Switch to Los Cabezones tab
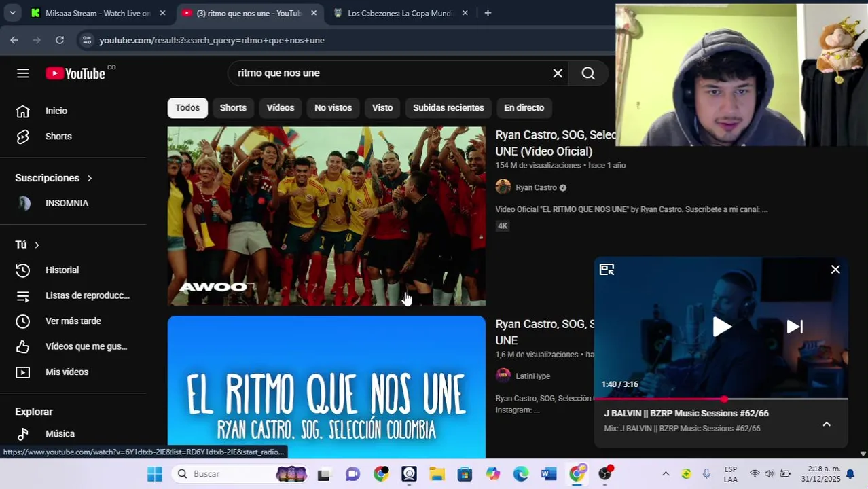868x489 pixels. coord(399,13)
